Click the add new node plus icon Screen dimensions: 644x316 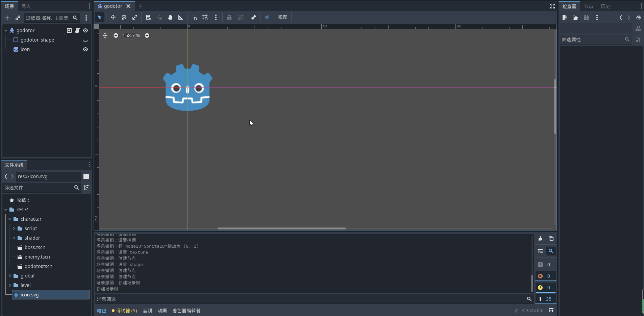(x=7, y=18)
